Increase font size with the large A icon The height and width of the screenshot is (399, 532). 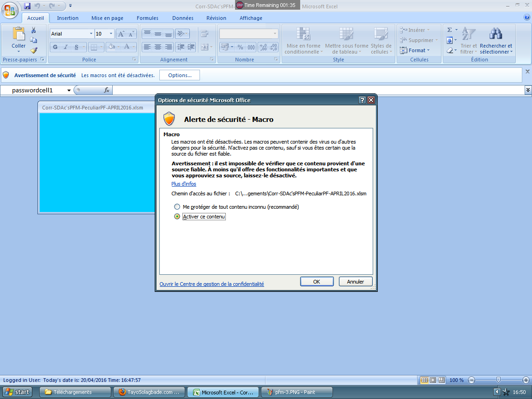pyautogui.click(x=121, y=34)
